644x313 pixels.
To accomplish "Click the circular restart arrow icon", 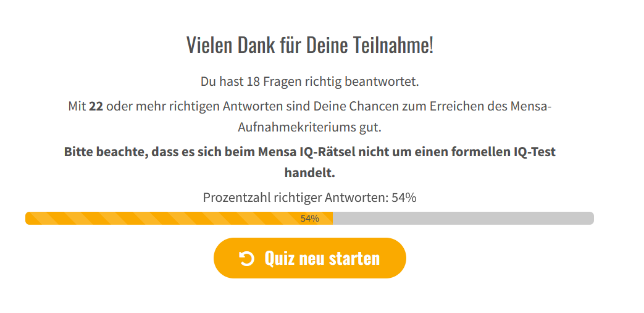I will (x=246, y=259).
